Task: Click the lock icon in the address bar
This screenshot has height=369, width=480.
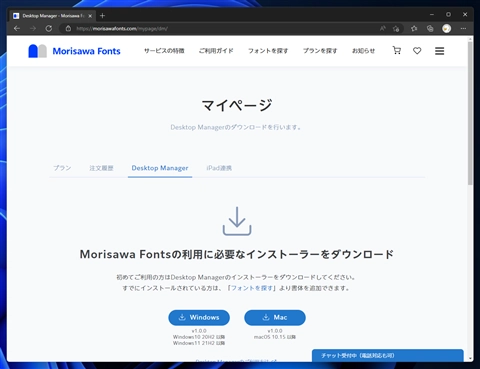Action: point(68,29)
